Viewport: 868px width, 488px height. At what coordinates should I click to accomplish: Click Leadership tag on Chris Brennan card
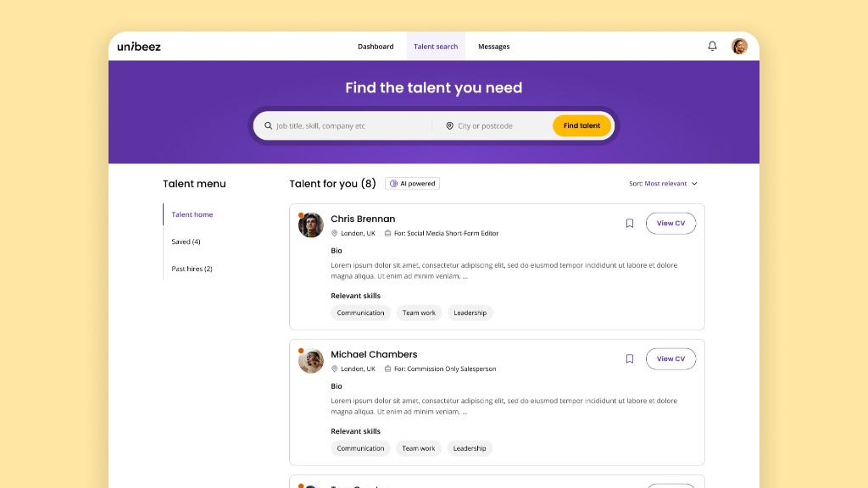pos(470,313)
